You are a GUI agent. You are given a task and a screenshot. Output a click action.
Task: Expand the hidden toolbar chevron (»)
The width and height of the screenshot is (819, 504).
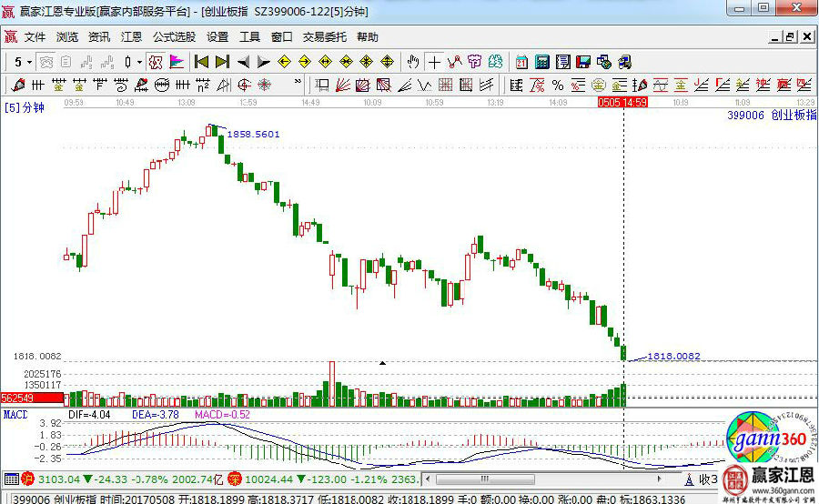coord(298,85)
